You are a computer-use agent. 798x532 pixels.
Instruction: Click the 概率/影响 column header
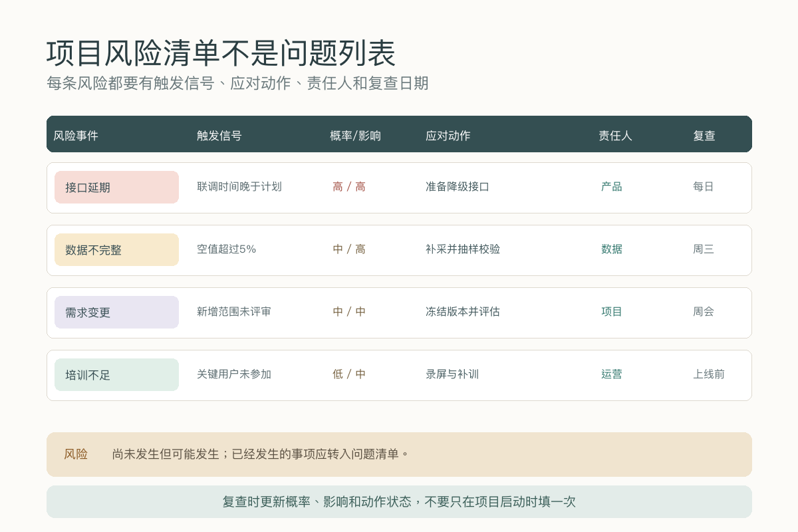356,136
